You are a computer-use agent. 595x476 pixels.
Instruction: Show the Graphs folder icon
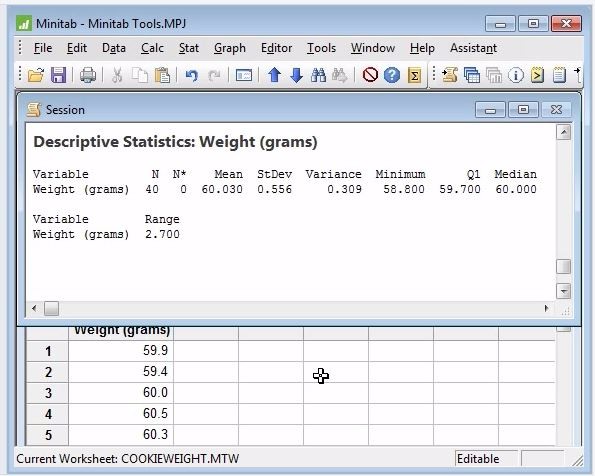click(x=494, y=75)
